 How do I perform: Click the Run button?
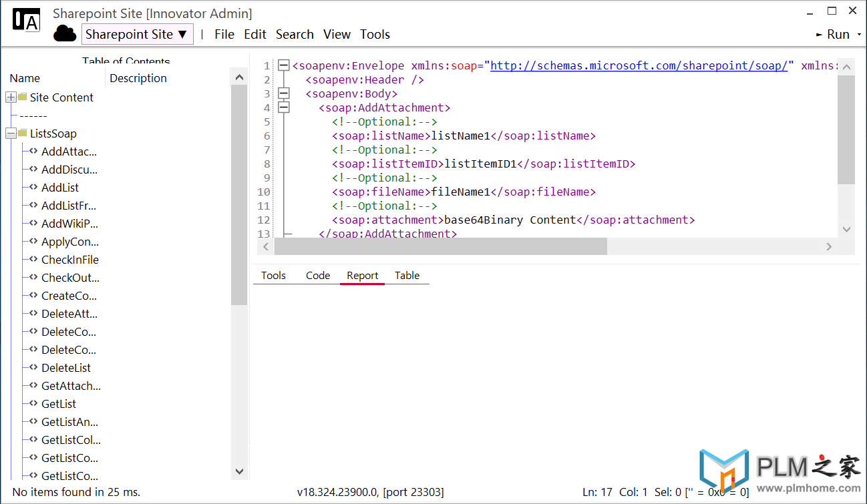[834, 34]
